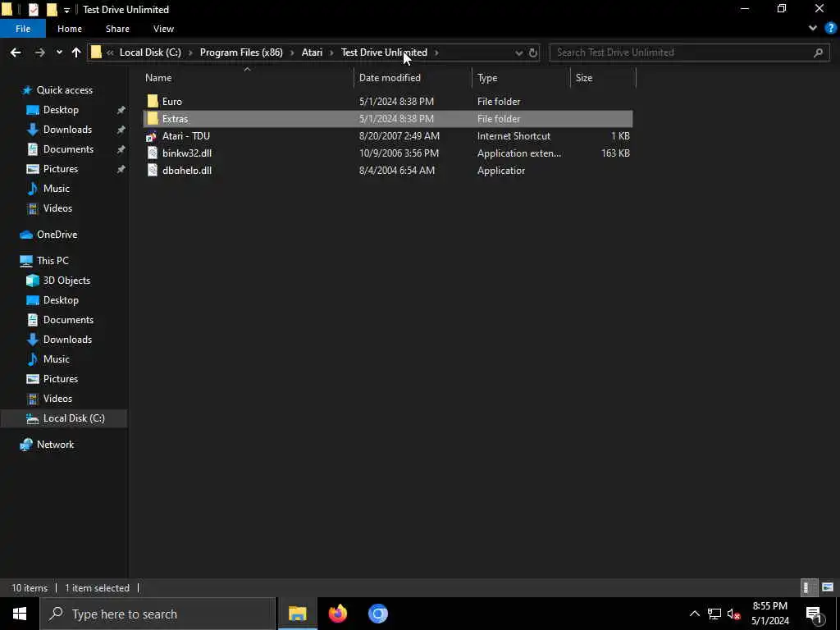This screenshot has width=840, height=630.
Task: Click the muted volume tray icon
Action: coord(734,614)
